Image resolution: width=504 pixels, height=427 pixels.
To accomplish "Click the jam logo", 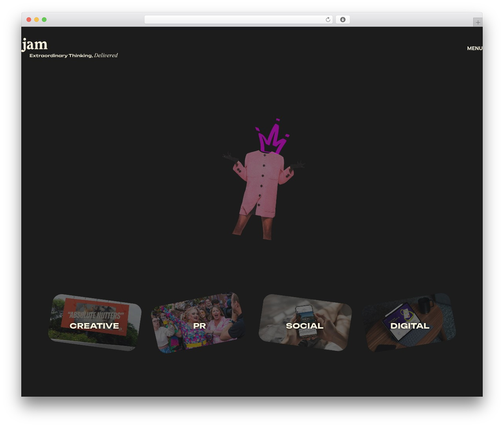I will point(35,45).
